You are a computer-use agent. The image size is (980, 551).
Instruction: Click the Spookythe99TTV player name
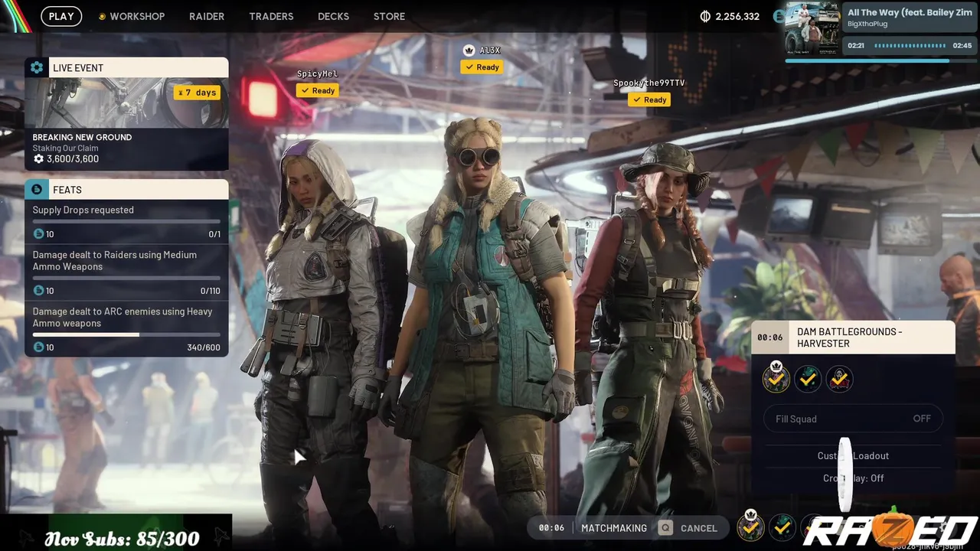pyautogui.click(x=648, y=83)
